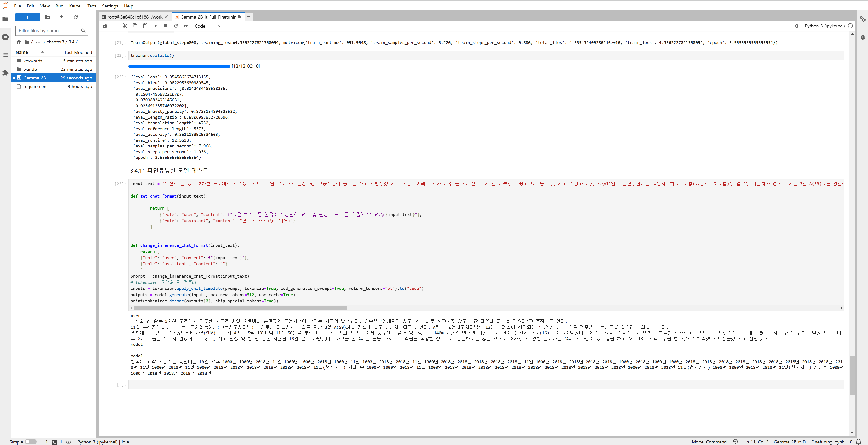The height and width of the screenshot is (445, 868).
Task: Upload files with the upload arrow icon
Action: [61, 17]
